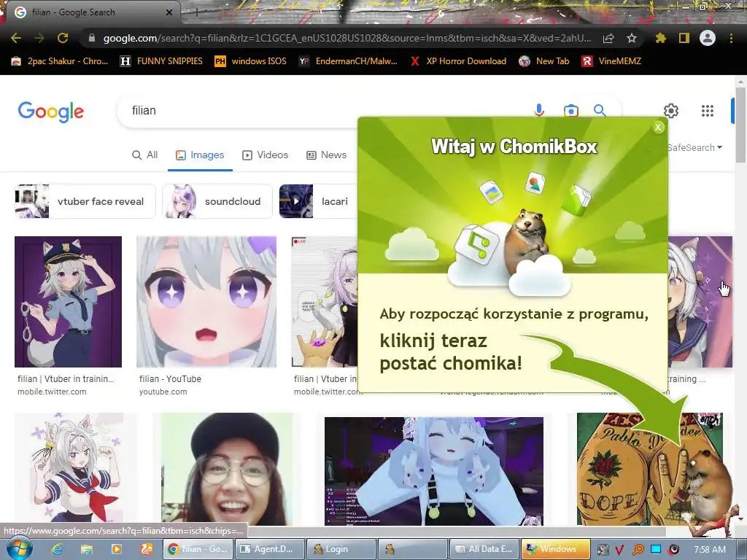Screen dimensions: 747x560
Task: Open the filian - YouTube face close-up image
Action: pos(206,302)
